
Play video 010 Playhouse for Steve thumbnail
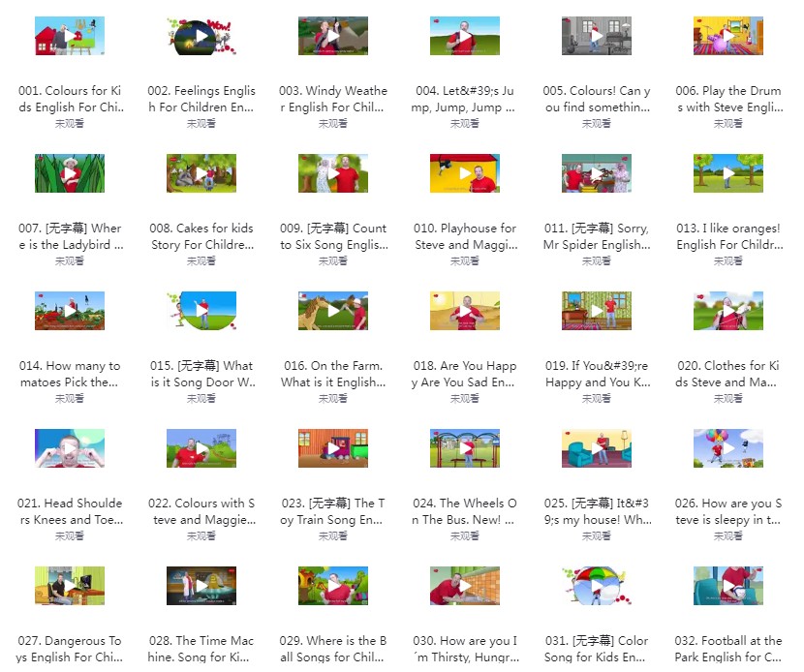[x=465, y=173]
